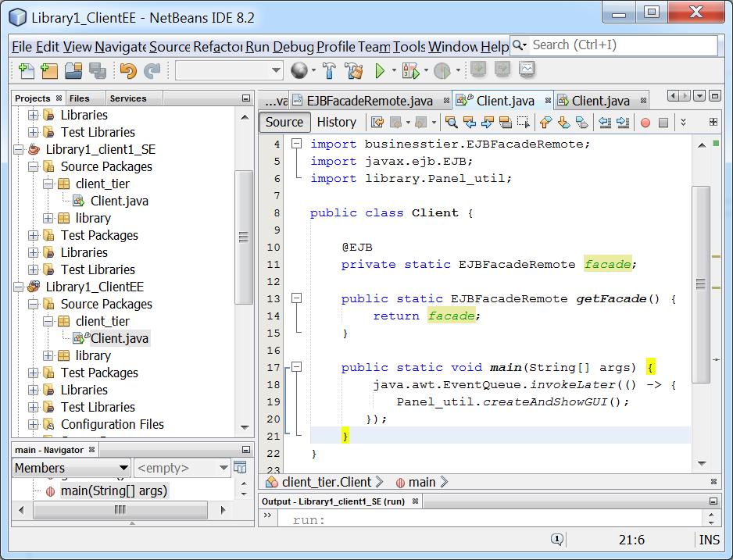Open the File menu
Image resolution: width=733 pixels, height=560 pixels.
click(22, 47)
